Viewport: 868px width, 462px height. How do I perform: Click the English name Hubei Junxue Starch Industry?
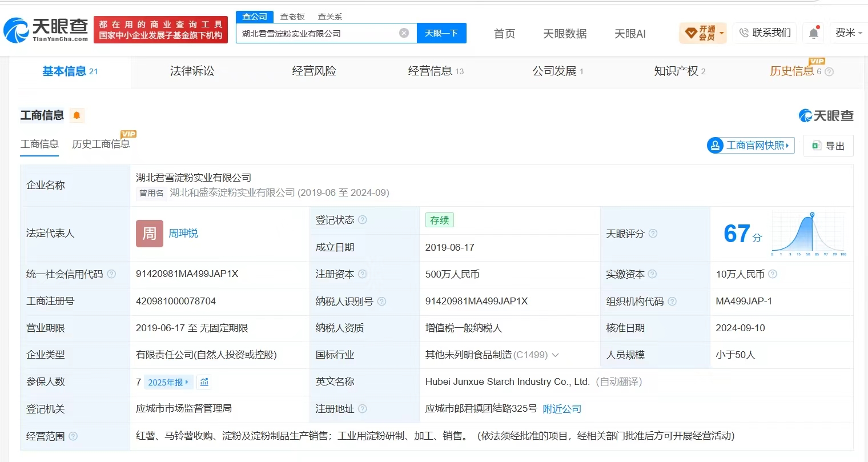click(x=508, y=381)
